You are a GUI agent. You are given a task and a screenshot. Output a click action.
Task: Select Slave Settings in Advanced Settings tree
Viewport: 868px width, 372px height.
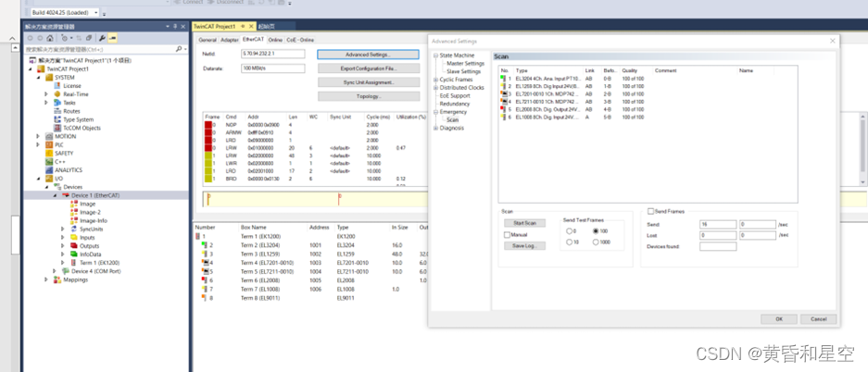point(464,72)
